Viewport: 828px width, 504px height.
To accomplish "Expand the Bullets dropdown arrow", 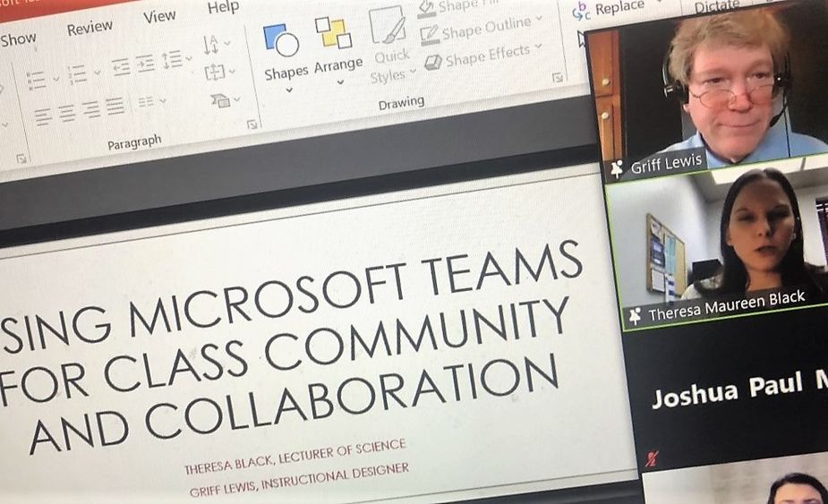I will (56, 80).
